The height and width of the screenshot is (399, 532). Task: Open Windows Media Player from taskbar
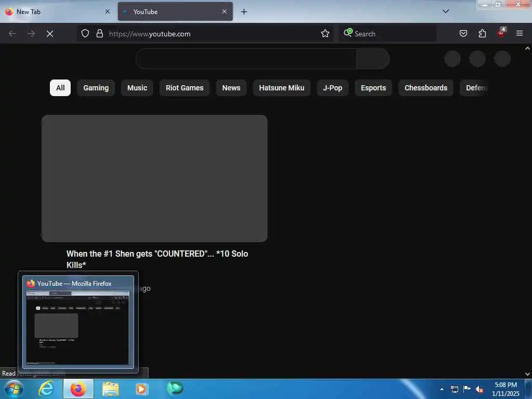(x=142, y=389)
